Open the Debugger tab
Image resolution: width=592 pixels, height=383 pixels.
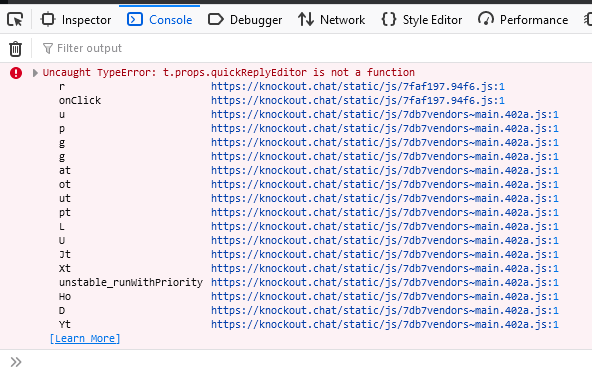click(245, 20)
